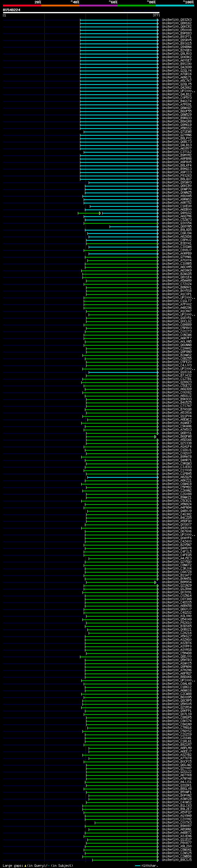Open hit UniRef100_B9IPT1
Viewport: 197px width, 868px height.
(177, 37)
